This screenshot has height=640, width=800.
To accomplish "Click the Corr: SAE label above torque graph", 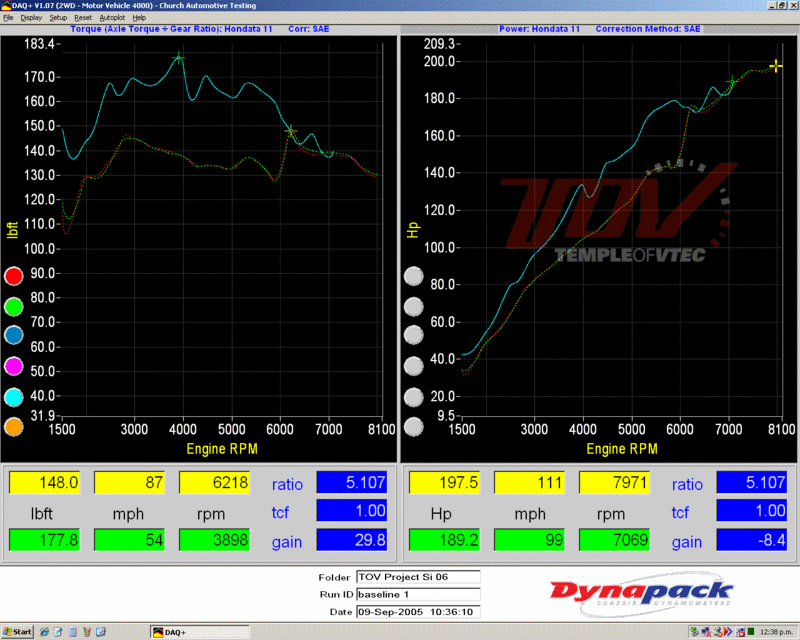I will click(x=309, y=29).
